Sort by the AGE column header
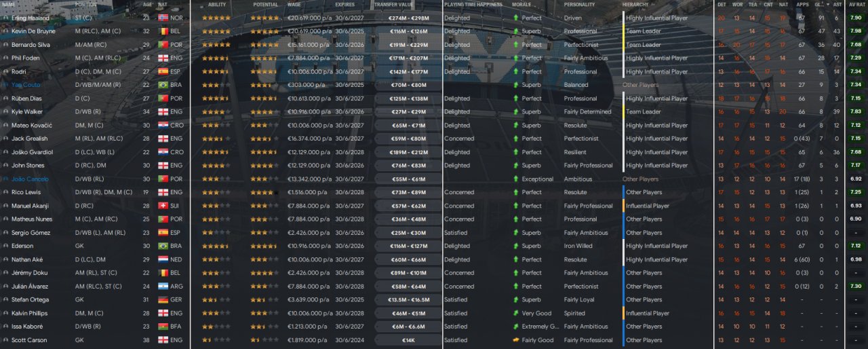The height and width of the screenshot is (349, 868). click(148, 4)
